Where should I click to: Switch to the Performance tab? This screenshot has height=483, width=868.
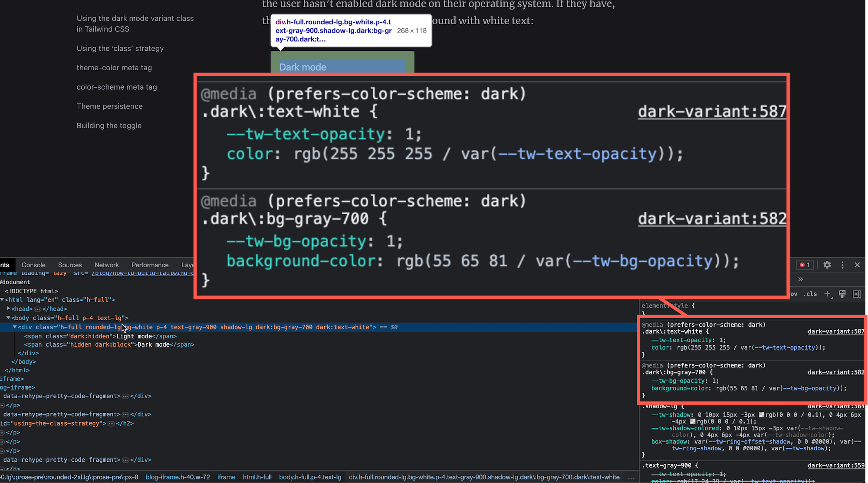(150, 265)
